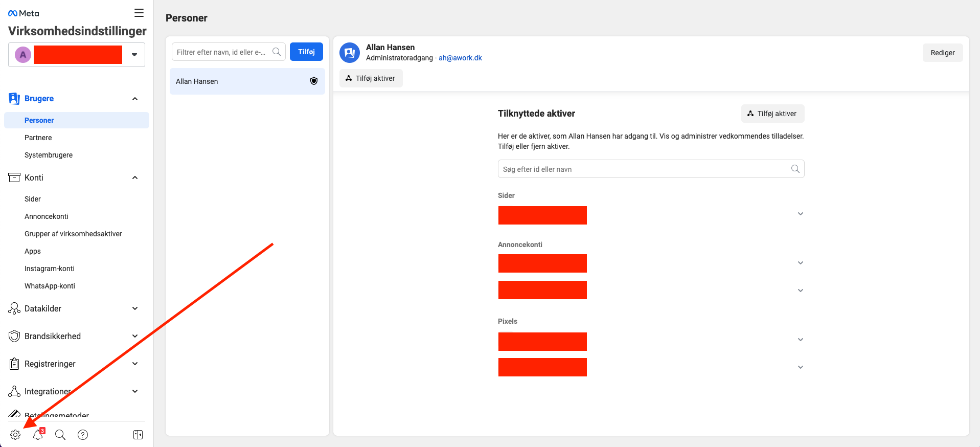Expand the second Annoncekonti asset row
This screenshot has height=447, width=980.
(801, 290)
